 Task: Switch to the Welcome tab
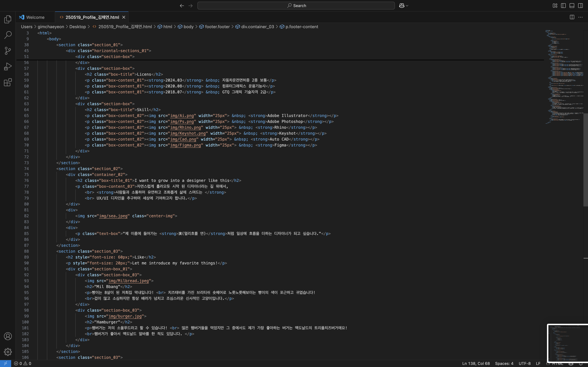(x=35, y=17)
